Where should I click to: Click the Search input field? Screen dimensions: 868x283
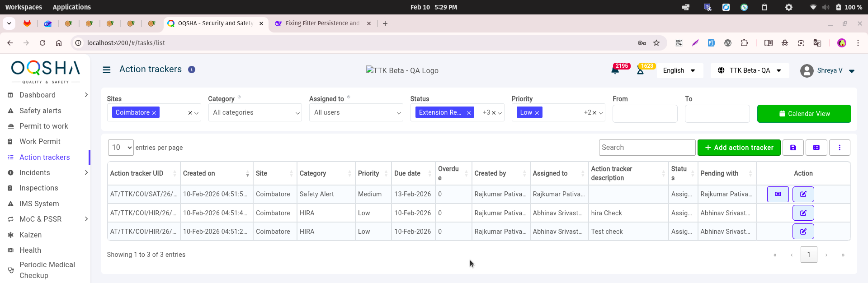(x=647, y=148)
